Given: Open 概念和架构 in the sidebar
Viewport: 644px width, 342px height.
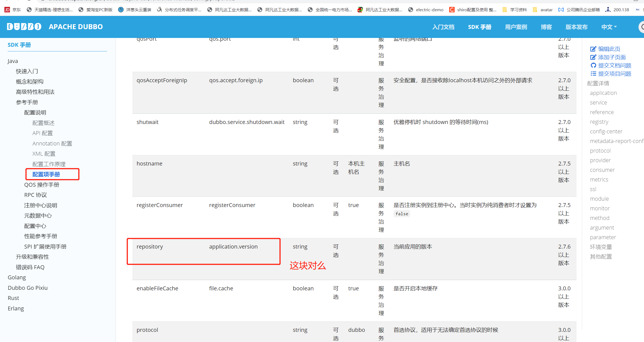Looking at the screenshot, I should 30,82.
